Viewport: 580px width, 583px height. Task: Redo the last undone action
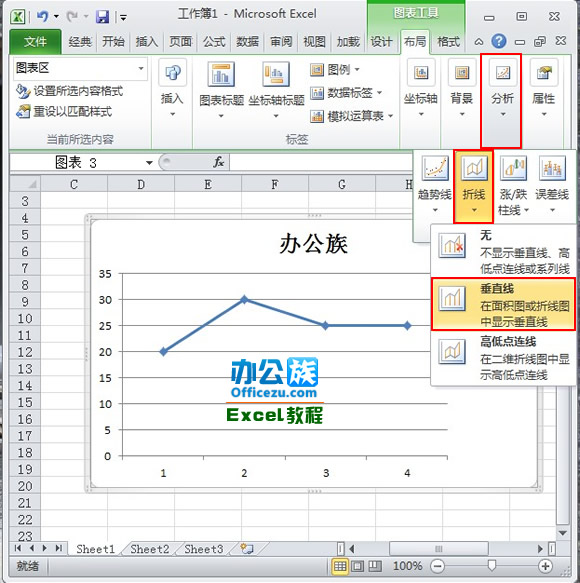click(72, 16)
